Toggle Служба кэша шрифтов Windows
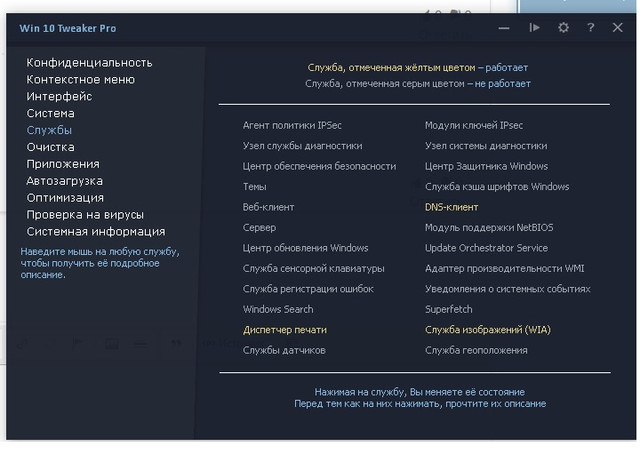Image resolution: width=640 pixels, height=453 pixels. point(497,187)
